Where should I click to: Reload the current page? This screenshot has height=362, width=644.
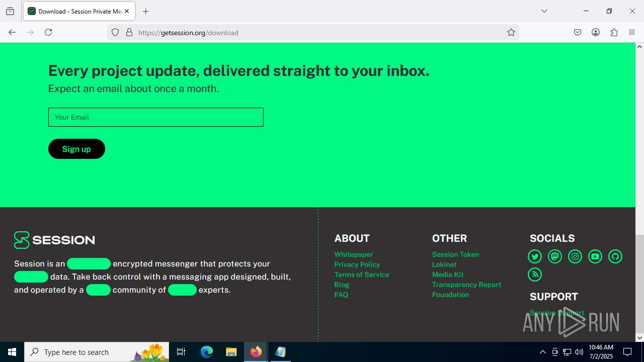(48, 32)
